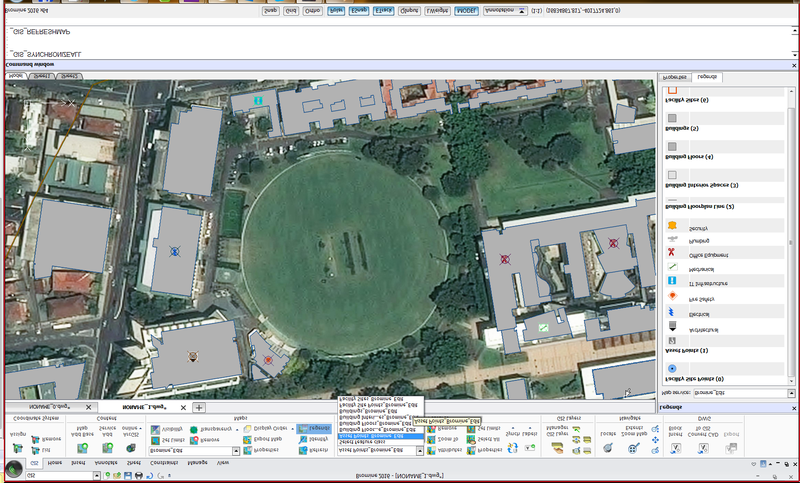The height and width of the screenshot is (483, 800).
Task: Click List in Coordinate System group
Action: [41, 450]
